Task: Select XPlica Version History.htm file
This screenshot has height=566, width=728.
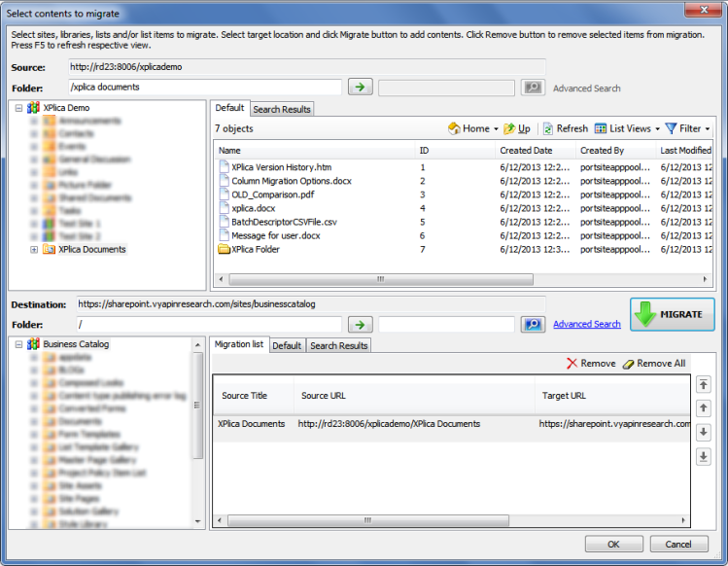Action: coord(281,167)
